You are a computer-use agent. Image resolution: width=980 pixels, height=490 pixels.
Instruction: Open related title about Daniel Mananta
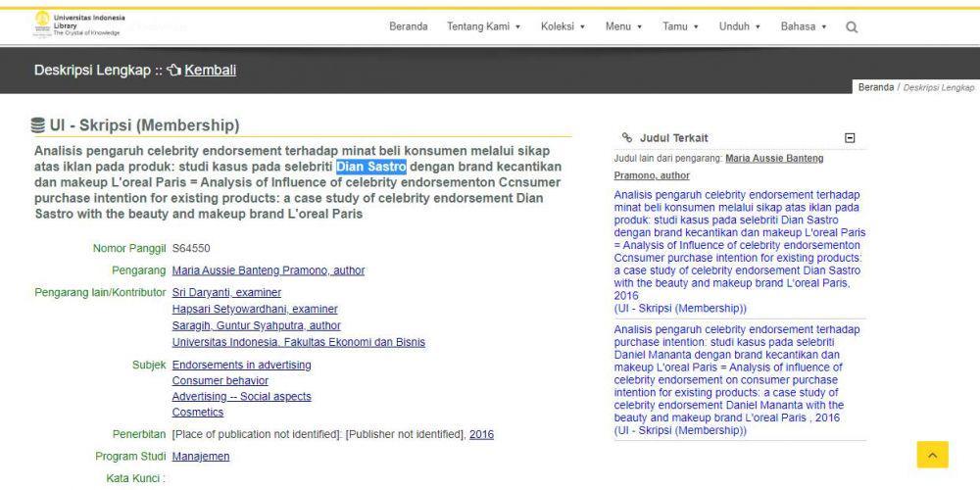[729, 380]
